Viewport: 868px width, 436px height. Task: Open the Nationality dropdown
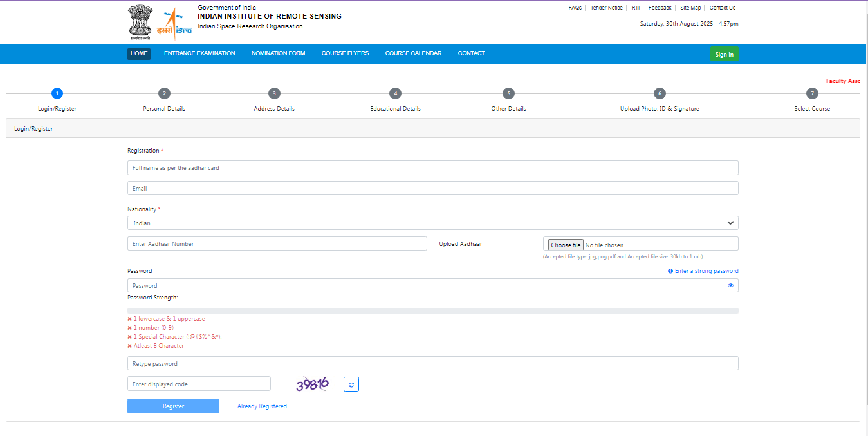click(x=432, y=222)
